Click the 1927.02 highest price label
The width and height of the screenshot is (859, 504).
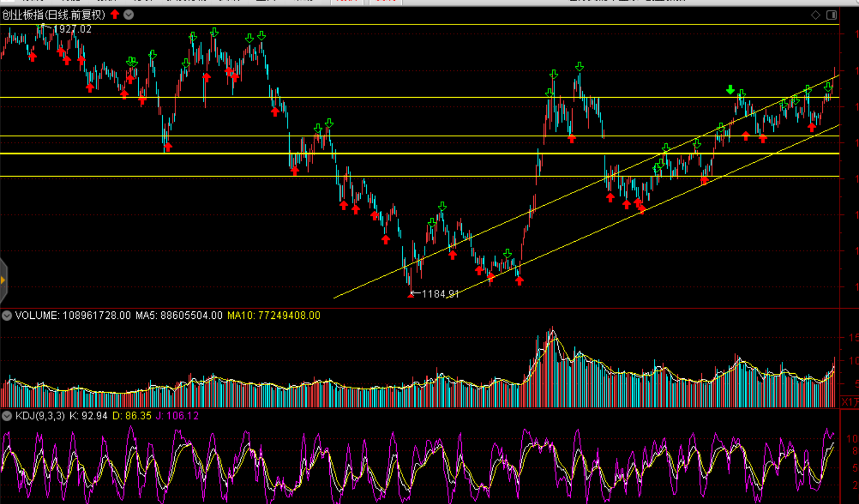point(71,29)
